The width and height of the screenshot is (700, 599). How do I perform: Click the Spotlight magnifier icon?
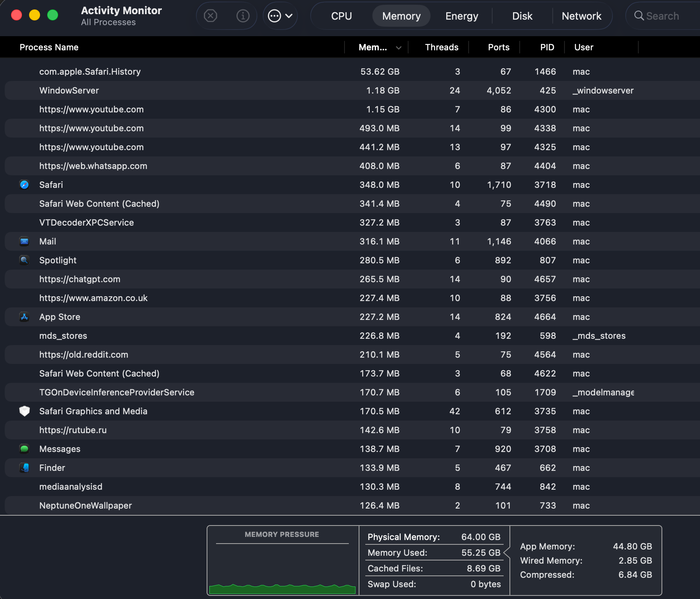24,260
